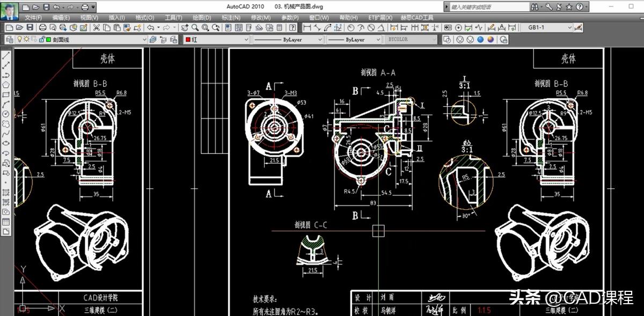Select the Spline draw tool
This screenshot has height=316, width=644.
pyautogui.click(x=6, y=133)
